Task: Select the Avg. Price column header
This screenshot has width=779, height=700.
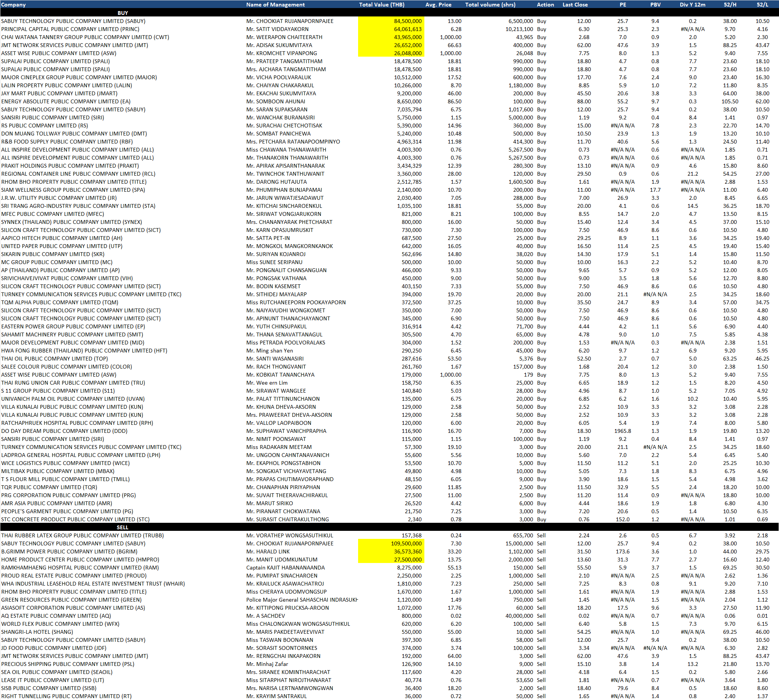Action: pos(438,5)
